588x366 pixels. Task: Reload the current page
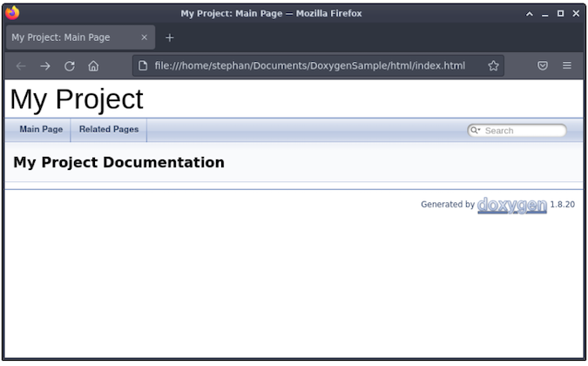pos(70,65)
